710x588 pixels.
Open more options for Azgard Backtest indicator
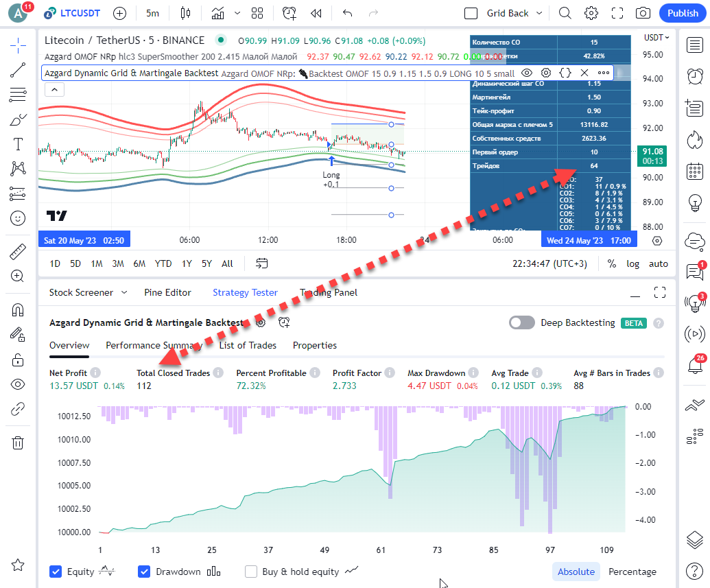click(x=604, y=73)
